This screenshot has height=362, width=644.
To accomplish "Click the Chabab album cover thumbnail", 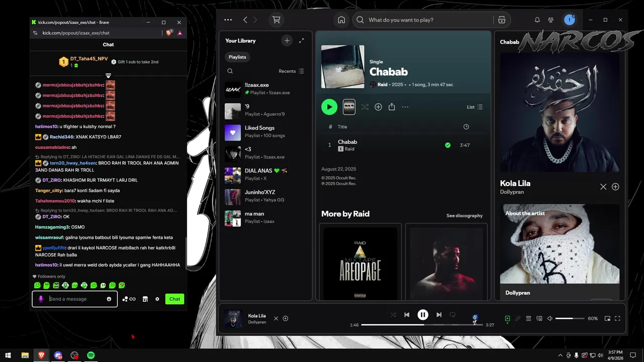I will [x=343, y=66].
